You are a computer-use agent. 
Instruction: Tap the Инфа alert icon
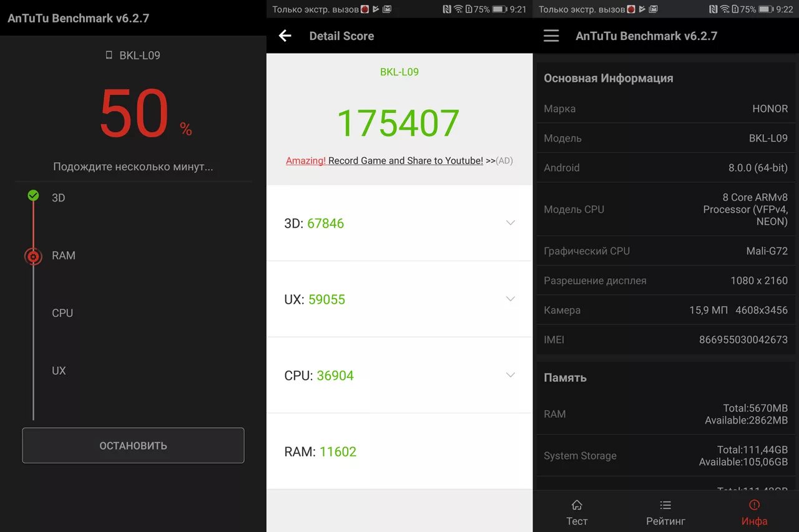[x=754, y=505]
